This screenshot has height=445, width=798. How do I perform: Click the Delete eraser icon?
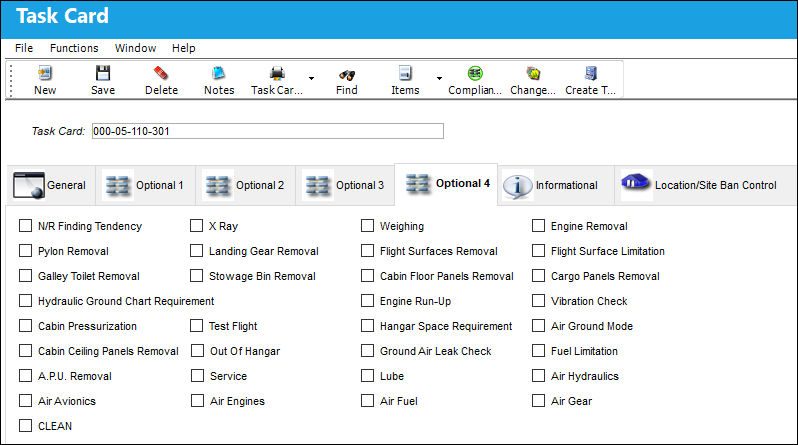pos(161,73)
